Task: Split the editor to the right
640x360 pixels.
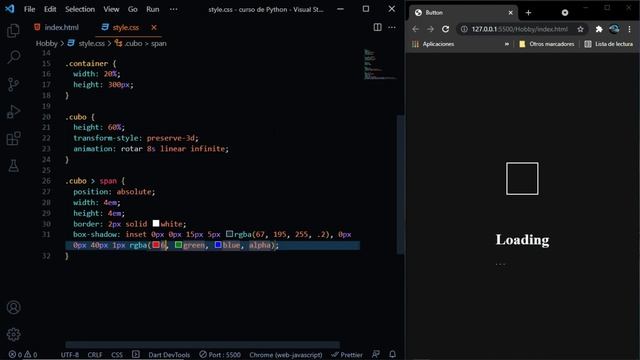Action: coord(378,27)
